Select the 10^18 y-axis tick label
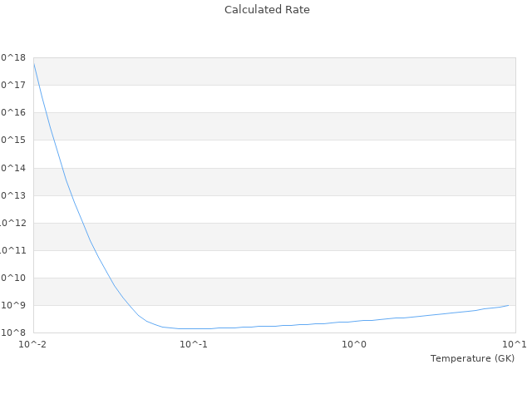Screen dimensions: 532x399 (13, 57)
